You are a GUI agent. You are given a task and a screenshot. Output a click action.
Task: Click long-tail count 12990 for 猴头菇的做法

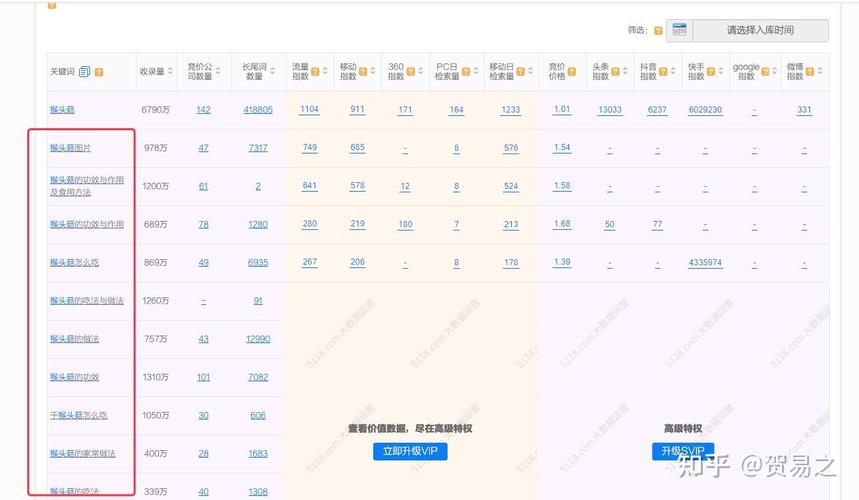point(258,339)
